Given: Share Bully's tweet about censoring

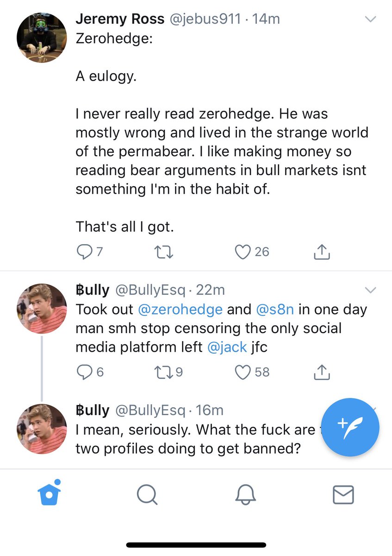Looking at the screenshot, I should point(322,372).
